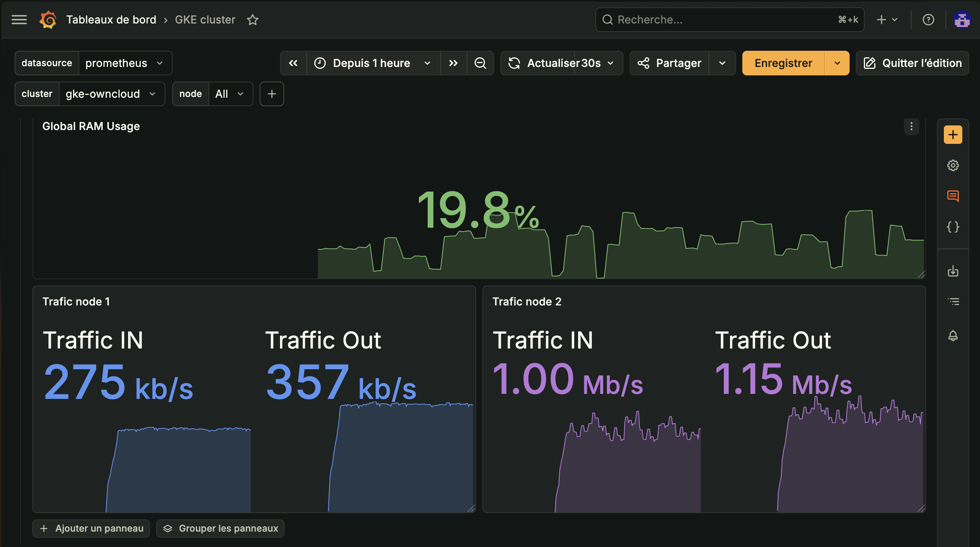The image size is (980, 547).
Task: Grab Global RAM Usage resize handle
Action: point(921,275)
